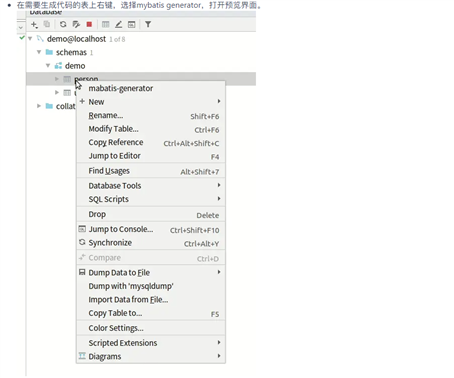454x378 pixels.
Task: Click the funnel filter icon
Action: (148, 24)
